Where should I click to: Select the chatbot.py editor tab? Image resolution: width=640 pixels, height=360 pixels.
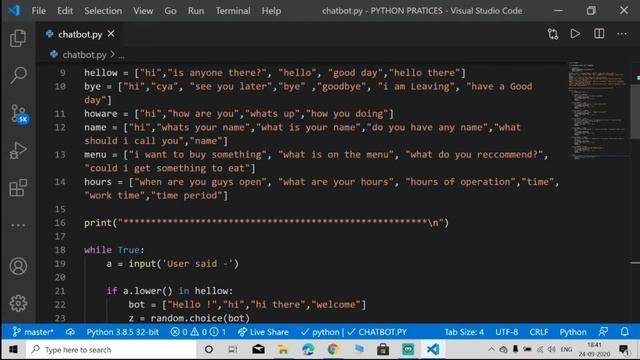click(80, 34)
